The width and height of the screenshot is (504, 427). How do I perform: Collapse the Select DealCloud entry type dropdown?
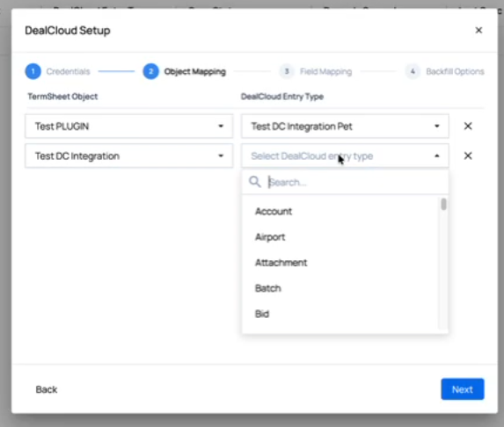[345, 156]
